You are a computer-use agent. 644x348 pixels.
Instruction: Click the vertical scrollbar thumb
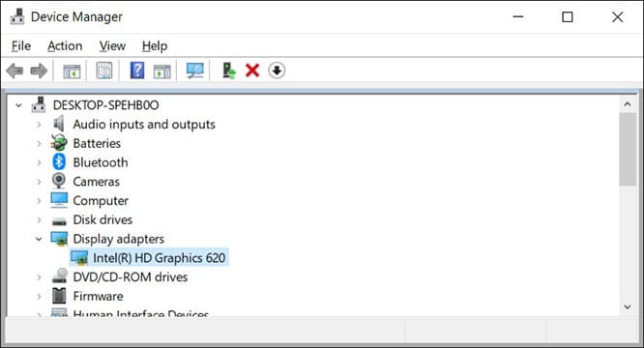point(628,150)
